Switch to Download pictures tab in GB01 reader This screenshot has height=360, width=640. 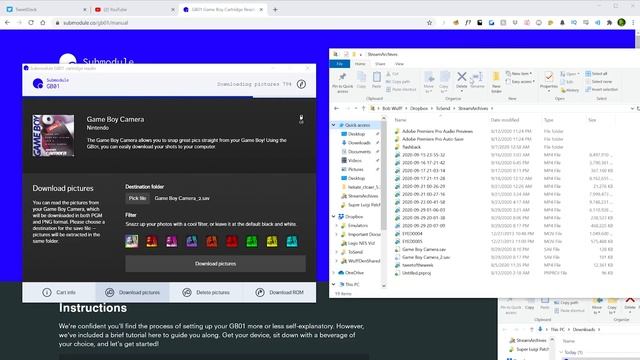(133, 292)
